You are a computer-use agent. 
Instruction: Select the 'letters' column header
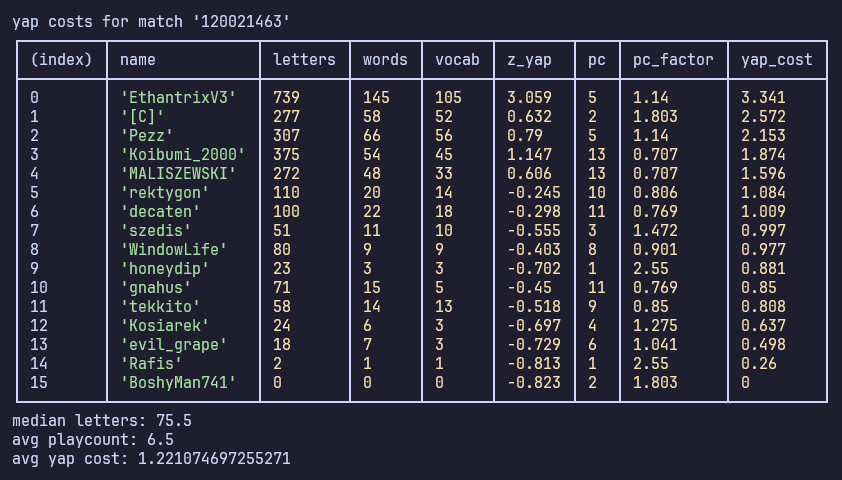tap(304, 60)
